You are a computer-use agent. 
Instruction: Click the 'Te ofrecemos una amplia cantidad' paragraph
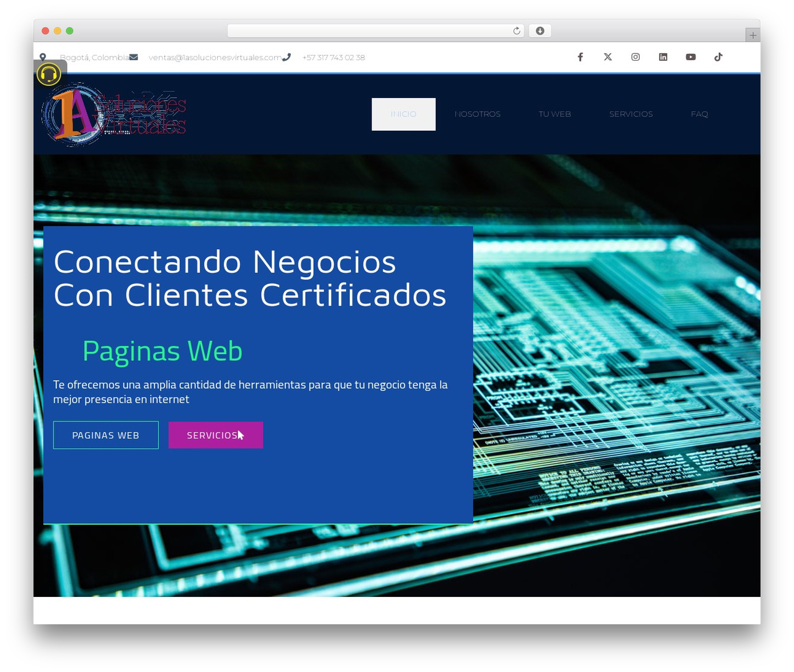[251, 392]
